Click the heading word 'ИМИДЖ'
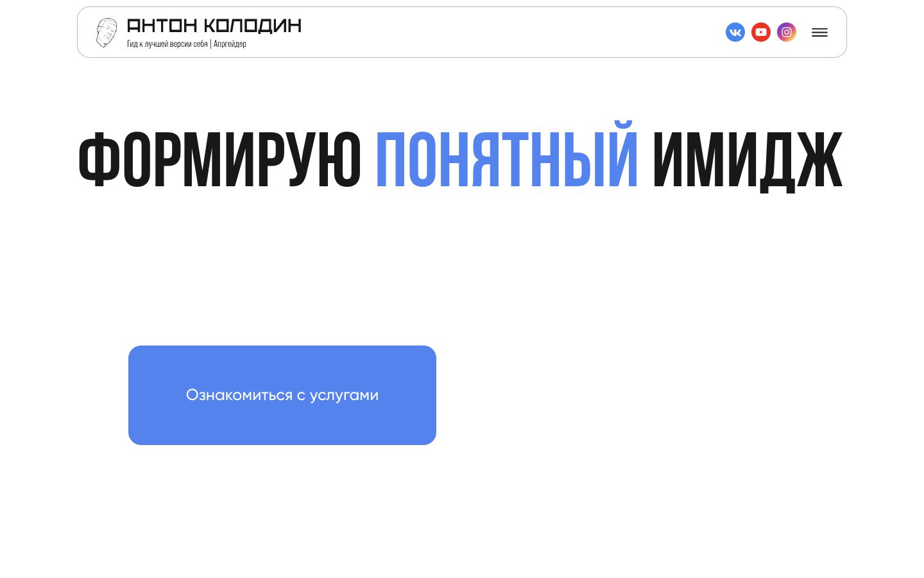The image size is (924, 578). point(748,161)
